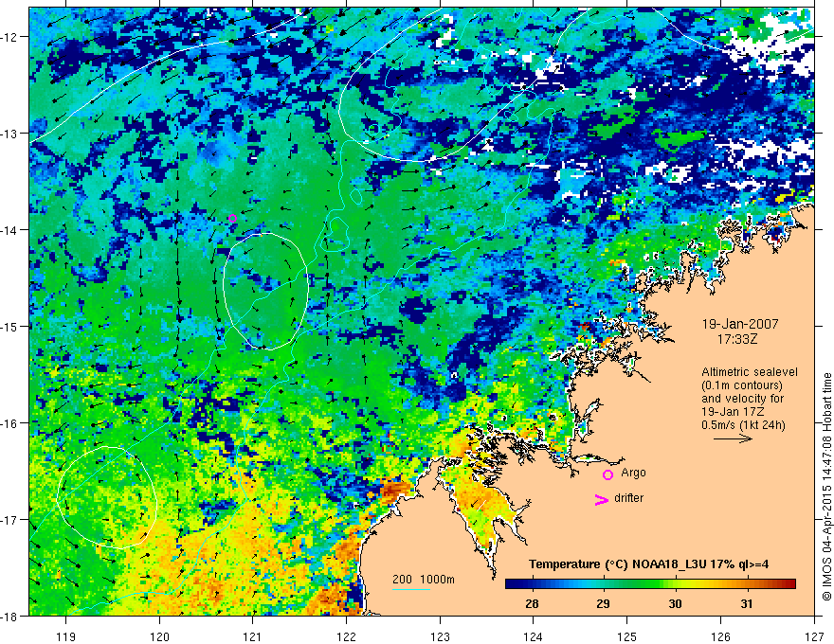The width and height of the screenshot is (834, 644).
Task: Click the longitude axis label 127
Action: (814, 636)
